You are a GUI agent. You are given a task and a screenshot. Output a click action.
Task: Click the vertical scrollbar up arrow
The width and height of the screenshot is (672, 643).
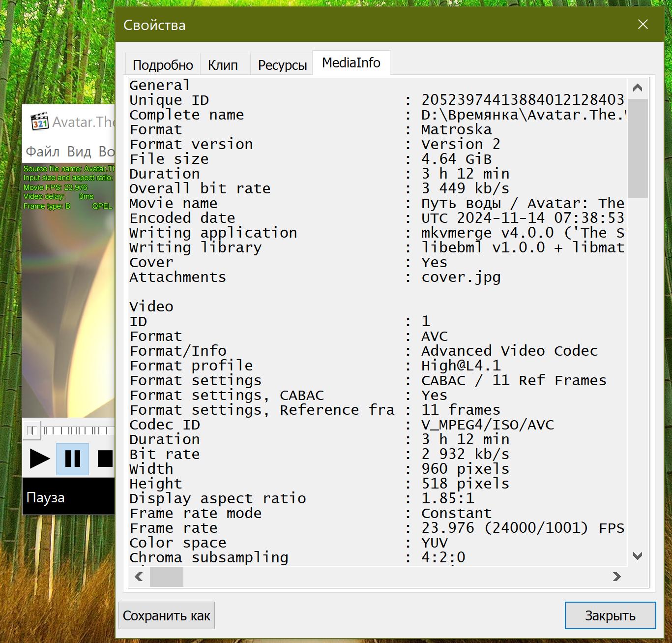coord(638,88)
